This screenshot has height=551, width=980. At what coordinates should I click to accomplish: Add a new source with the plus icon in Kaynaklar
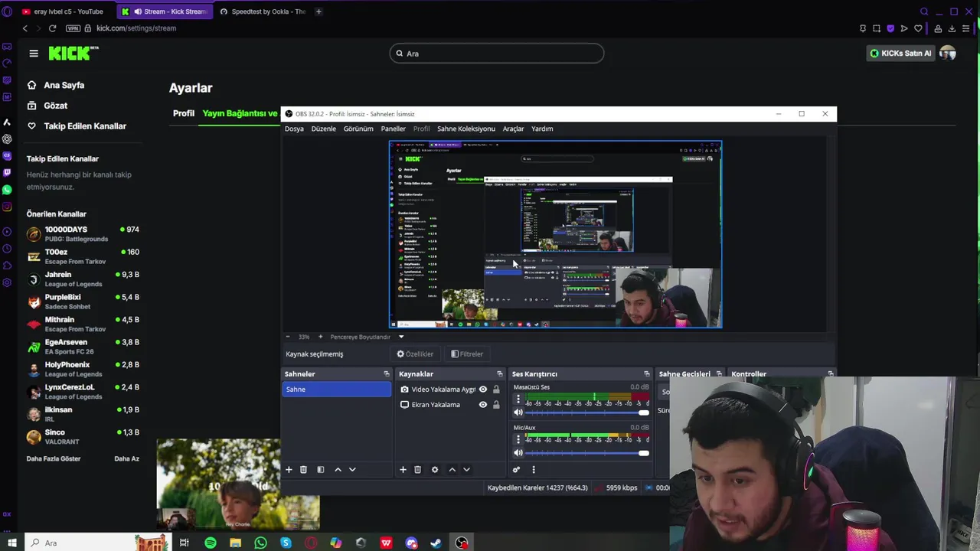coord(403,469)
